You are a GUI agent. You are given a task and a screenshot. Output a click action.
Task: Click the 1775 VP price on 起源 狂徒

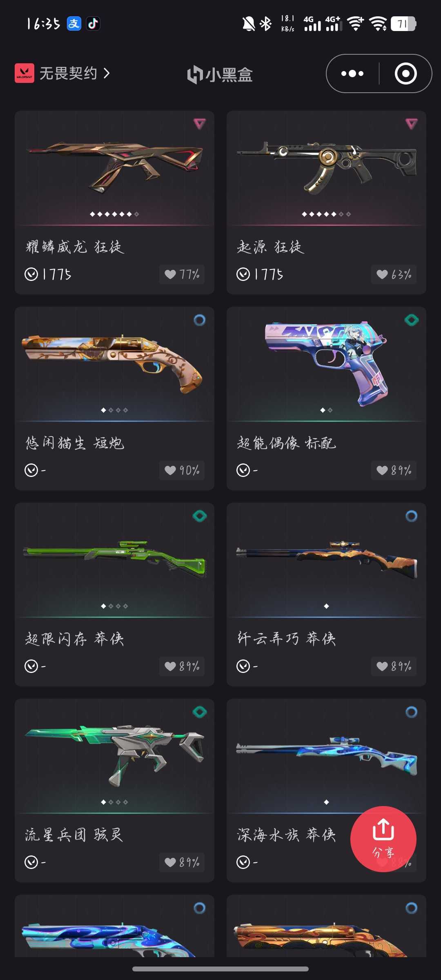[x=260, y=274]
